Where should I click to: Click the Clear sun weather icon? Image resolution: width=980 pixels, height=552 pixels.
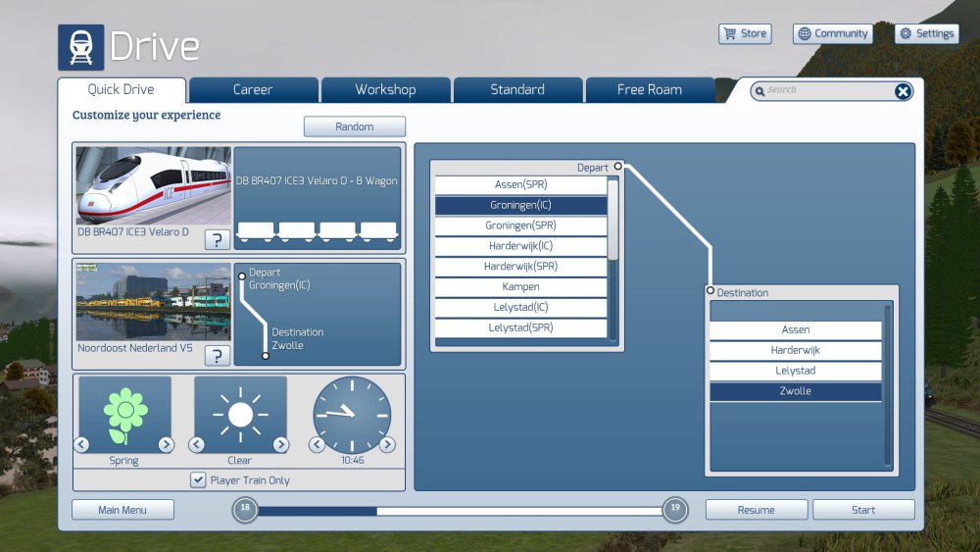pos(240,416)
